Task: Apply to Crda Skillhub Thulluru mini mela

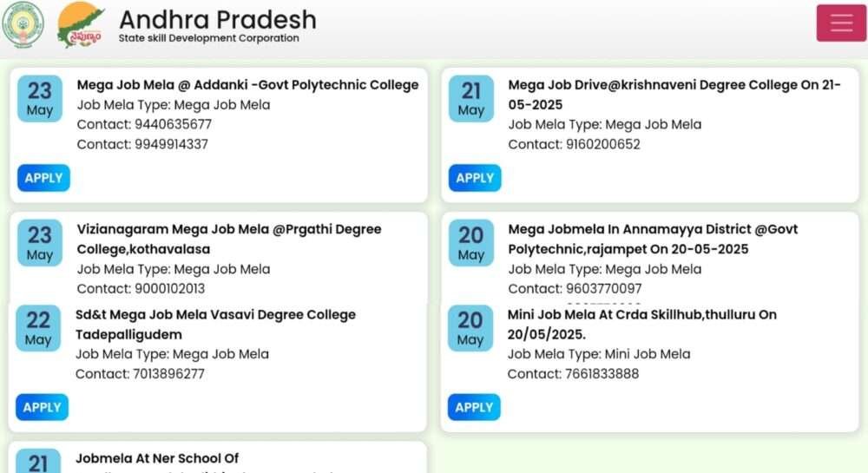Action: point(474,407)
